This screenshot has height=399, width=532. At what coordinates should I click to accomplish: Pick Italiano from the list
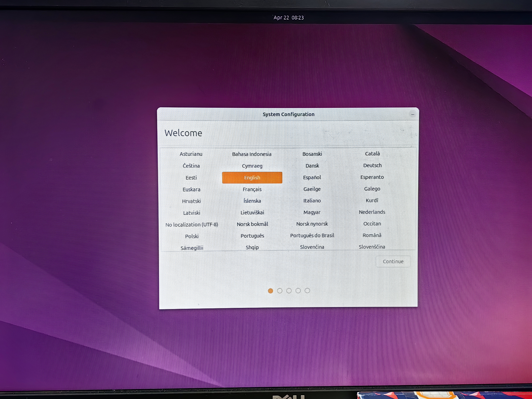tap(312, 201)
